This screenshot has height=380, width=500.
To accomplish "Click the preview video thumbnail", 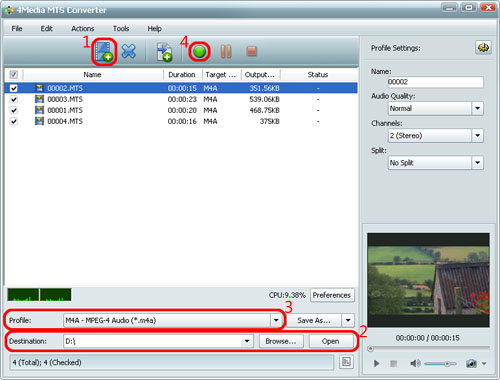I will [428, 280].
